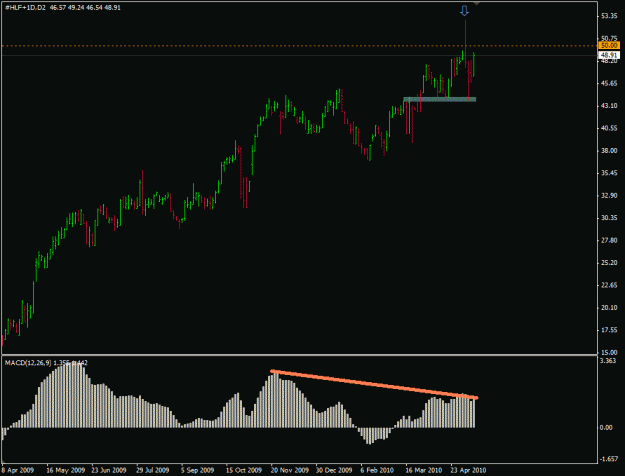The width and height of the screenshot is (625, 476).
Task: Click the gray chart shift triangle marker
Action: (476, 3)
